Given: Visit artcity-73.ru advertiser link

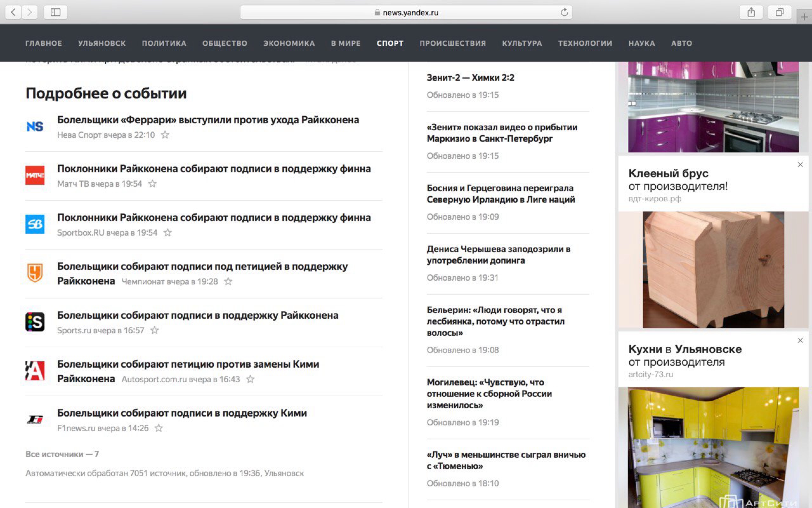Looking at the screenshot, I should [x=651, y=374].
